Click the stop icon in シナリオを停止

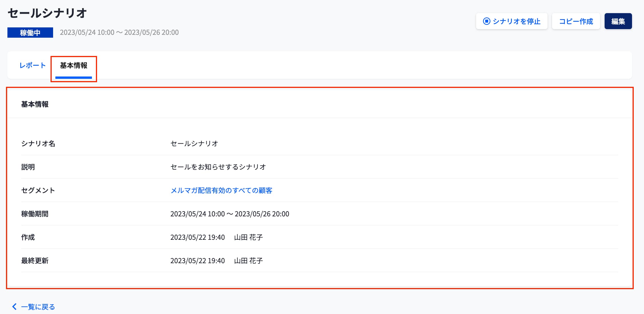coord(486,21)
